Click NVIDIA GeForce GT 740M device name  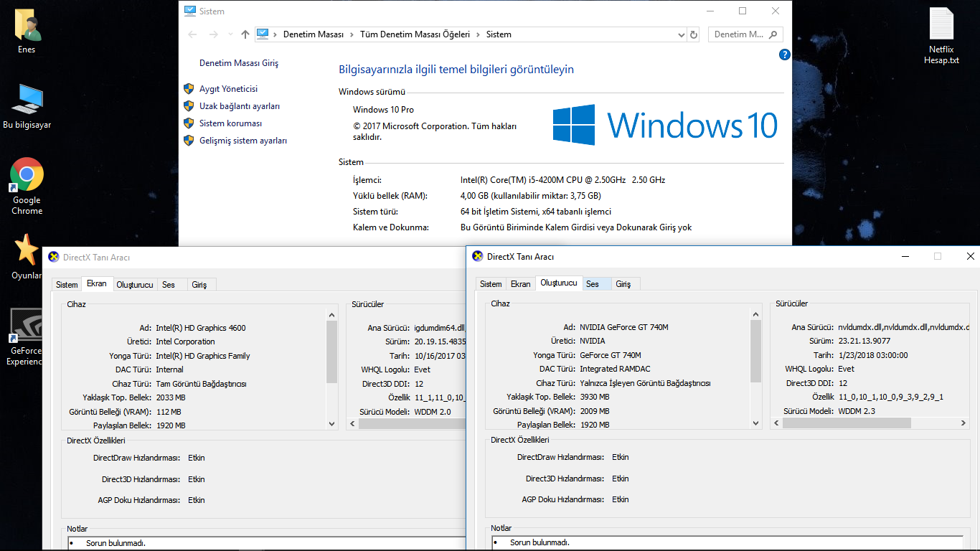coord(624,327)
